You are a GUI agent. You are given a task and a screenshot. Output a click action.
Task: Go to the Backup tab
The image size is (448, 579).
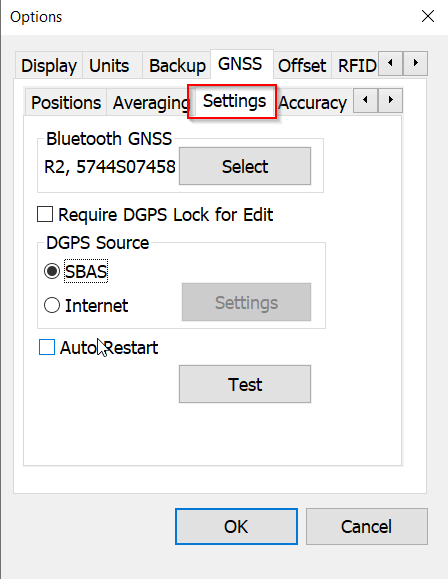177,66
